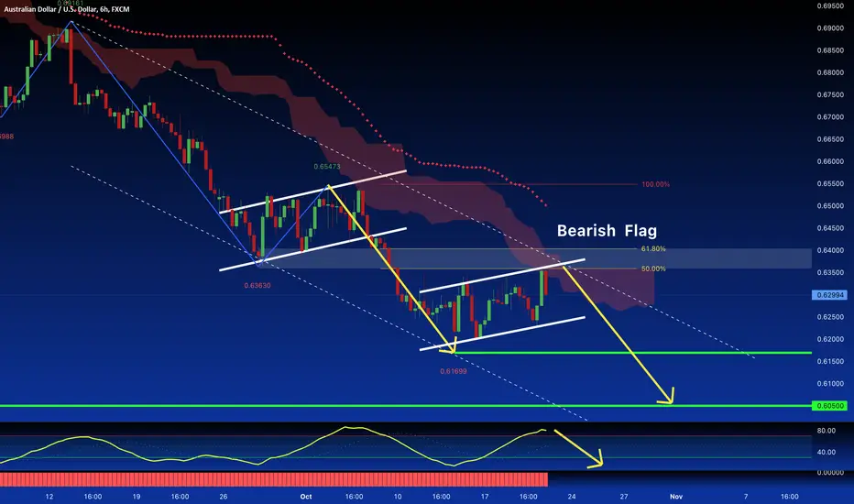
Task: Click the 0.63500 price axis value
Action: pos(830,272)
